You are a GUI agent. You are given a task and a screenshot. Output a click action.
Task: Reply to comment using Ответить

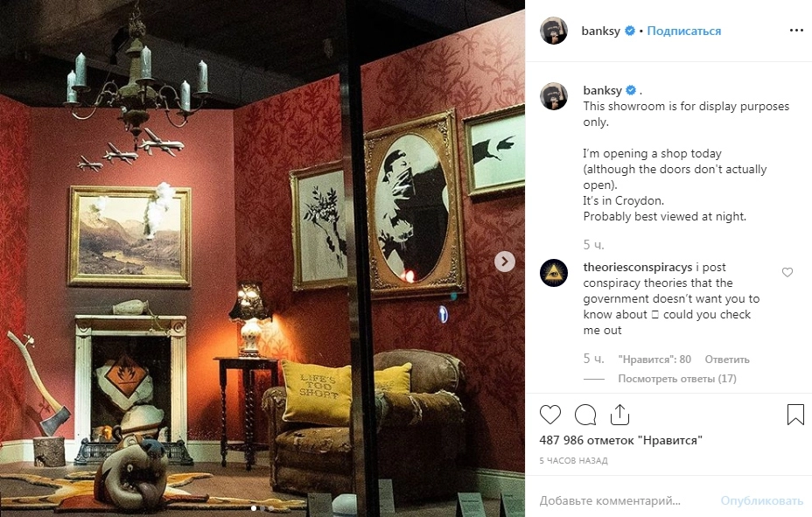click(727, 360)
